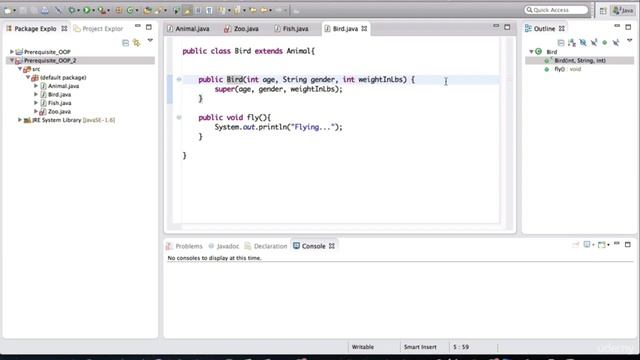Maximize the editor area

[x=507, y=27]
